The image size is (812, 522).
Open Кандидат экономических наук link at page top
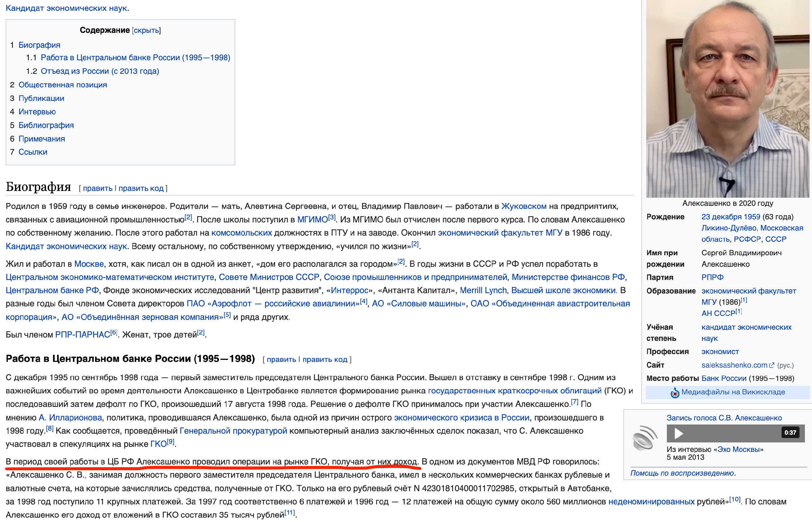66,8
